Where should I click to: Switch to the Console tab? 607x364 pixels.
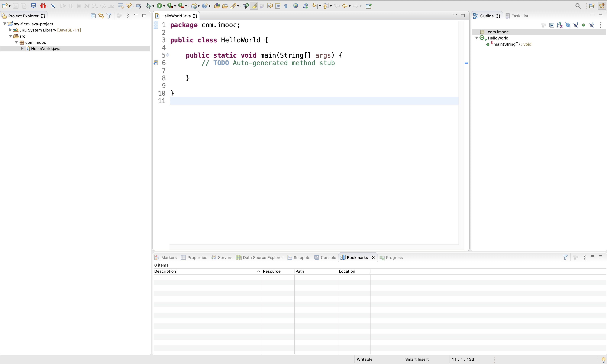(x=325, y=258)
